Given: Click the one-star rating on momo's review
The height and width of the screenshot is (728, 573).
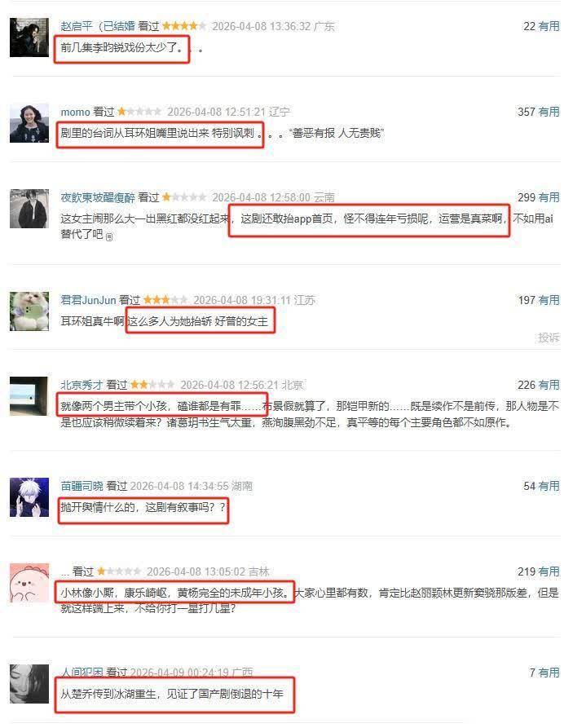Looking at the screenshot, I should coord(139,112).
